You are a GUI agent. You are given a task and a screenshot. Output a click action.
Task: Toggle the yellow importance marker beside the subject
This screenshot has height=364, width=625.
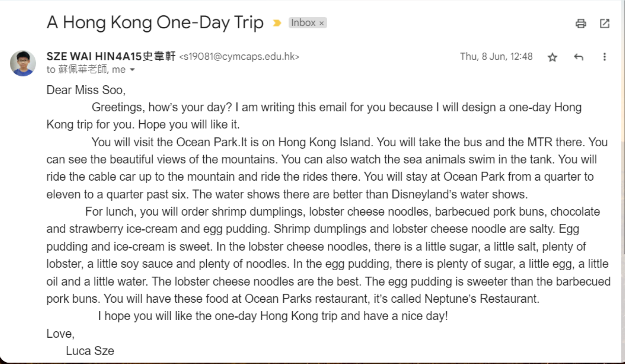coord(277,23)
